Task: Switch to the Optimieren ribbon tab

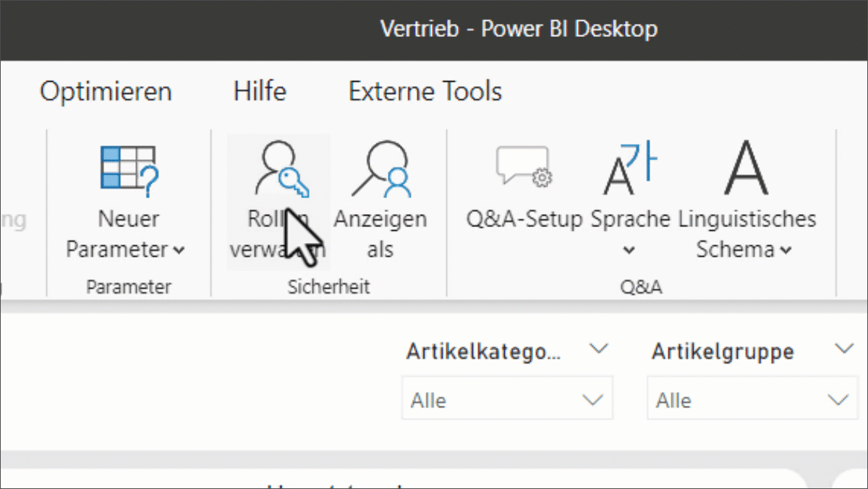Action: point(106,92)
